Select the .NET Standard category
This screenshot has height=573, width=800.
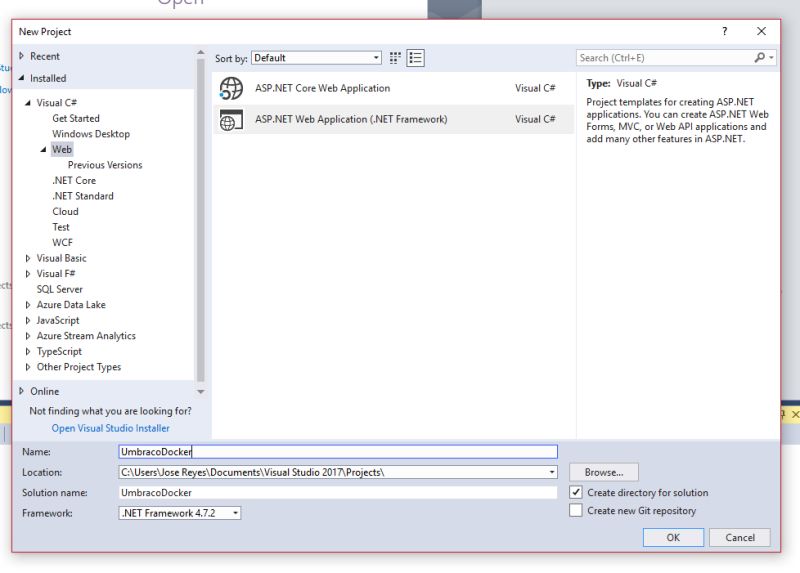pyautogui.click(x=83, y=196)
